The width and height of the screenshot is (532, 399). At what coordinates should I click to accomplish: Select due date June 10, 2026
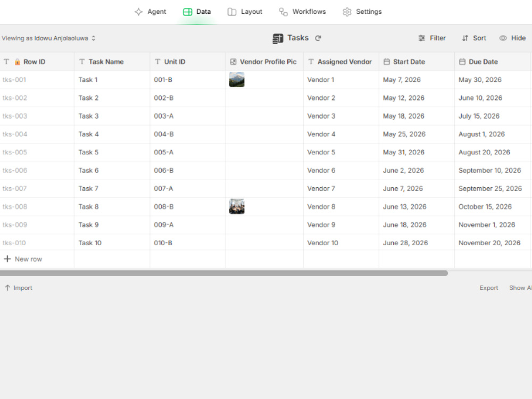493,98
